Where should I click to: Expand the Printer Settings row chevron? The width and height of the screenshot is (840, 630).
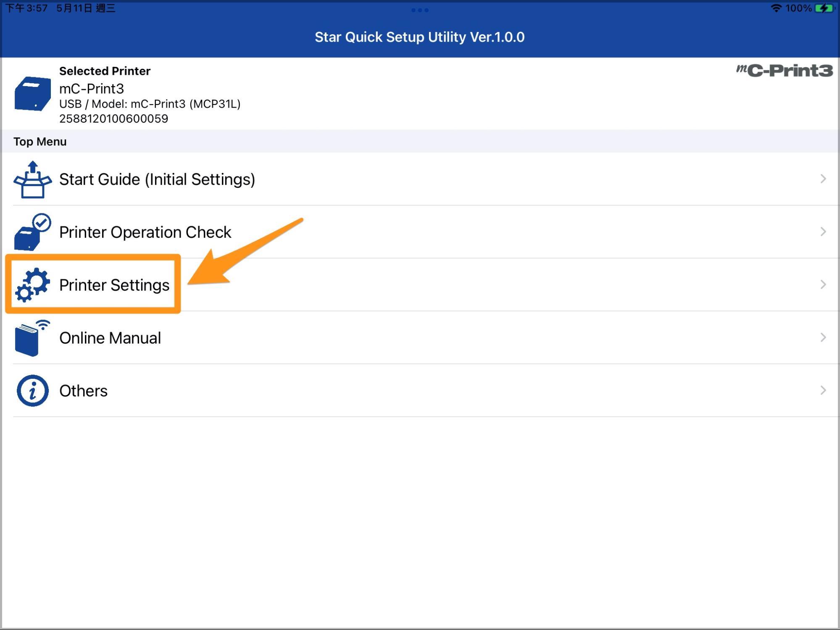(823, 285)
